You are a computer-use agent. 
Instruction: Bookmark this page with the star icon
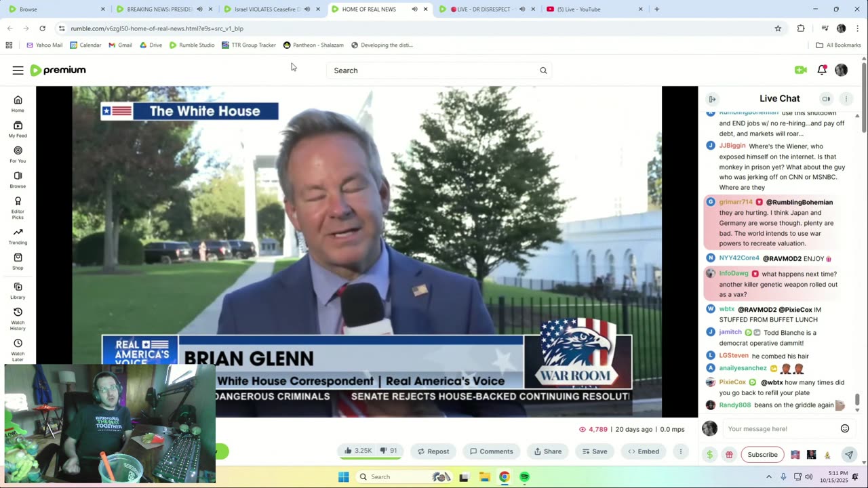[778, 28]
